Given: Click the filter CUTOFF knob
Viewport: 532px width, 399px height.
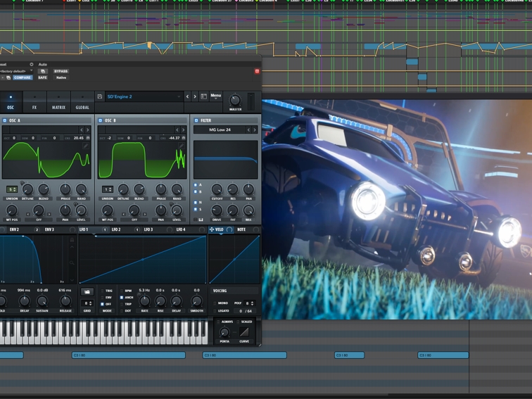Looking at the screenshot, I should click(x=217, y=189).
